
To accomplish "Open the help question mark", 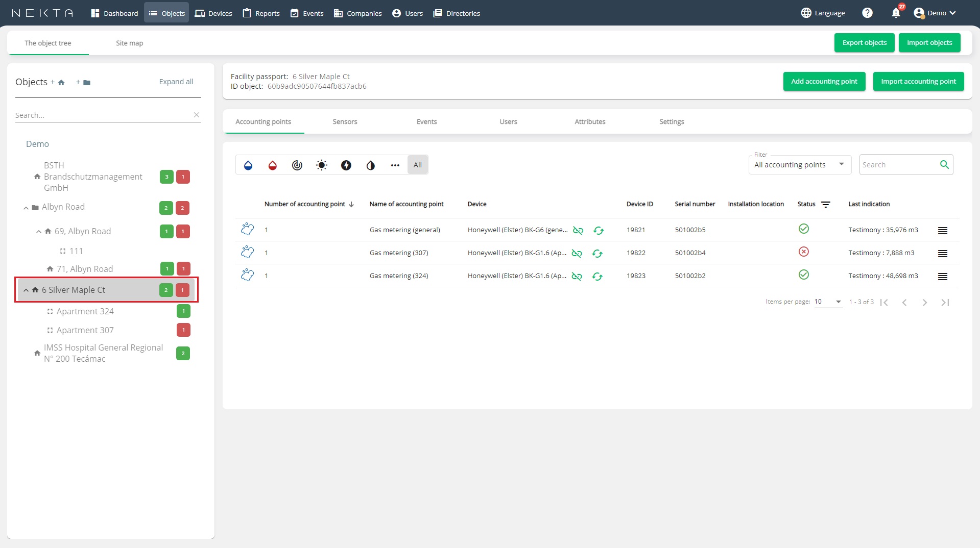I will [867, 13].
